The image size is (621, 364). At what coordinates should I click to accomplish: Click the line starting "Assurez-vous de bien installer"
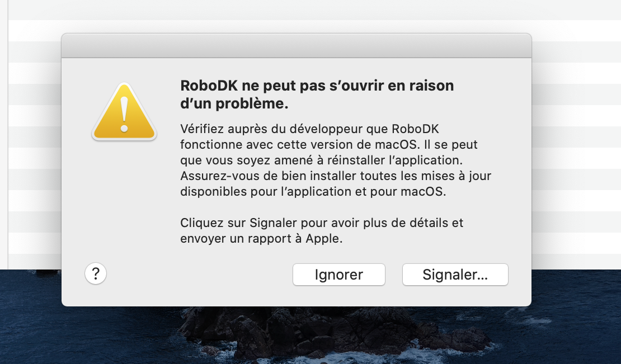tap(336, 176)
